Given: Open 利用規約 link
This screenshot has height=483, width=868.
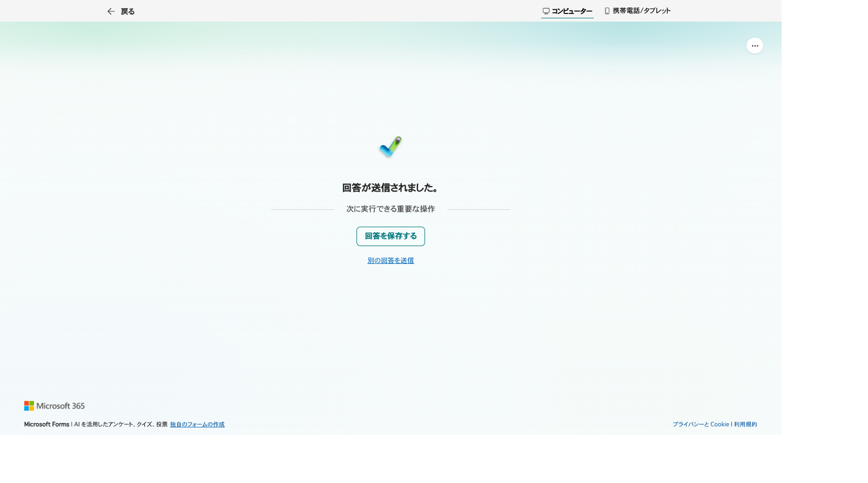Looking at the screenshot, I should 745,425.
